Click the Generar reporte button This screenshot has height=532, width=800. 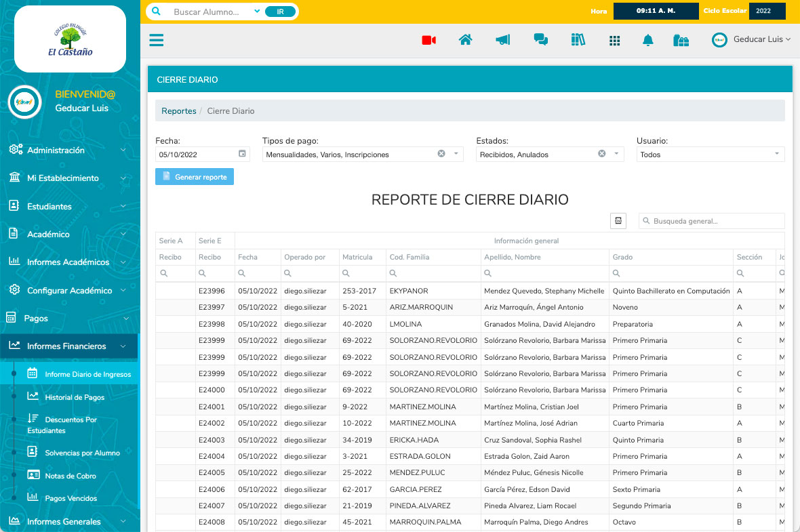click(x=195, y=176)
